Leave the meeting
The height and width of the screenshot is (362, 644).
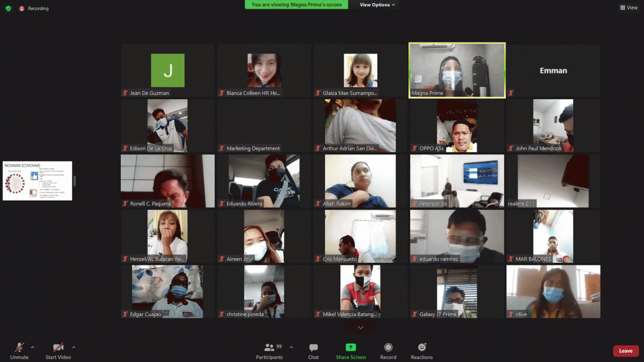pyautogui.click(x=626, y=351)
